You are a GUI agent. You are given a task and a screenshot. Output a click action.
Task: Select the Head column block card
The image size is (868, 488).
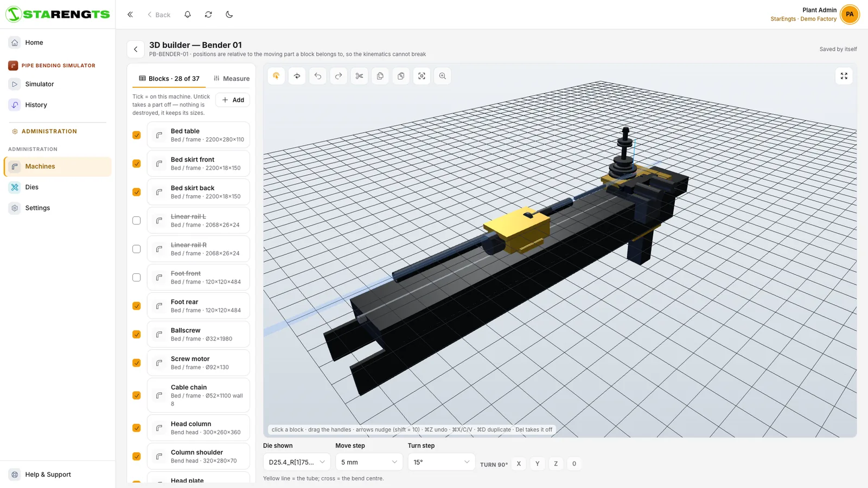tap(199, 428)
